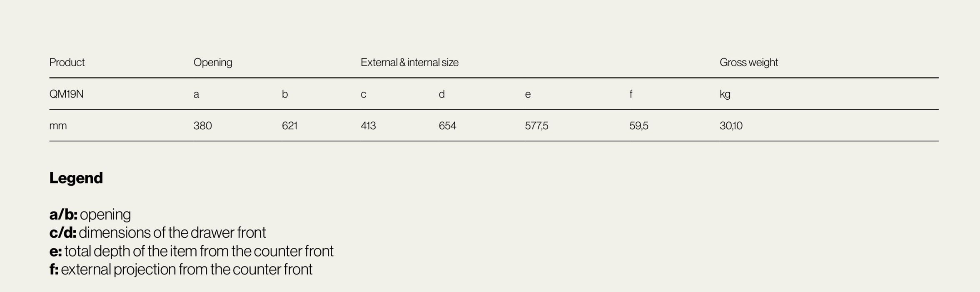Screen dimensions: 980x292
Task: Click the 621 value cell
Action: point(289,126)
